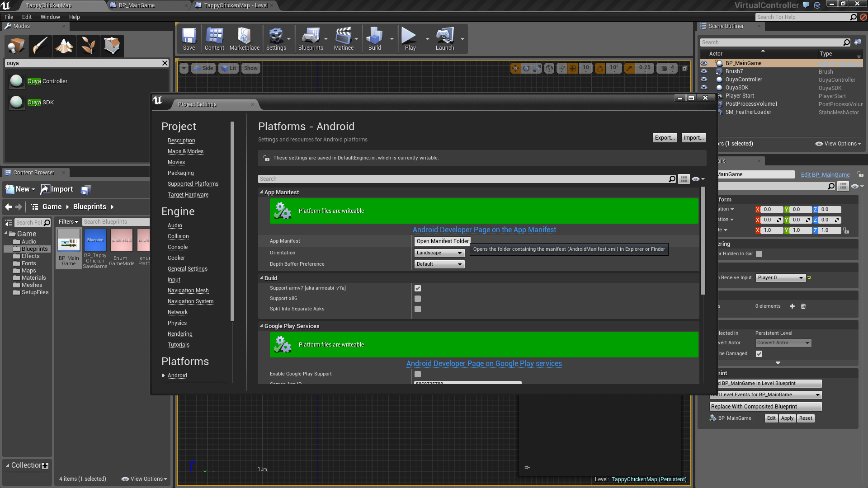
Task: Select the Paint mode brush icon
Action: click(40, 46)
